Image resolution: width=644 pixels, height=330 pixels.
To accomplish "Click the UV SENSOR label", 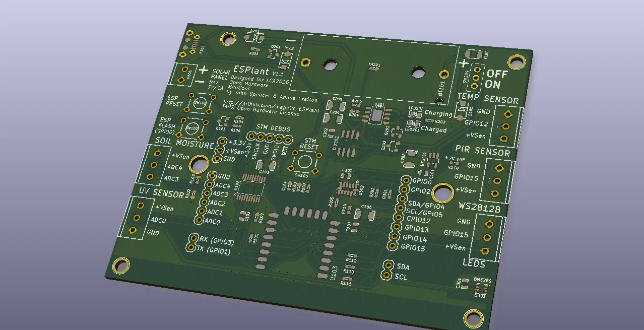I will (162, 192).
